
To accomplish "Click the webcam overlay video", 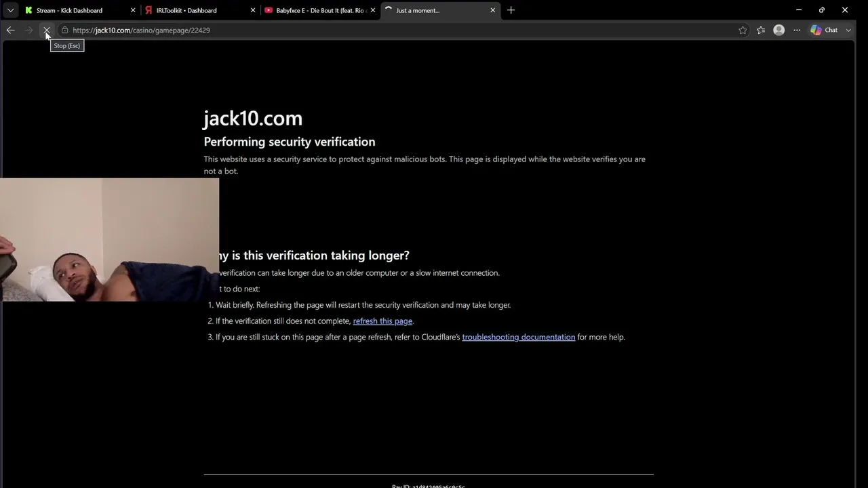I will 109,239.
